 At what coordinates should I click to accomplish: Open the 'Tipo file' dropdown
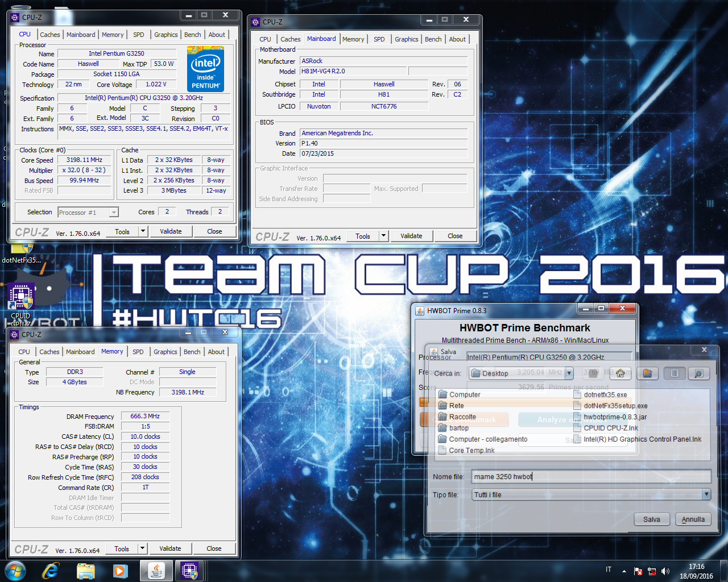pyautogui.click(x=592, y=494)
